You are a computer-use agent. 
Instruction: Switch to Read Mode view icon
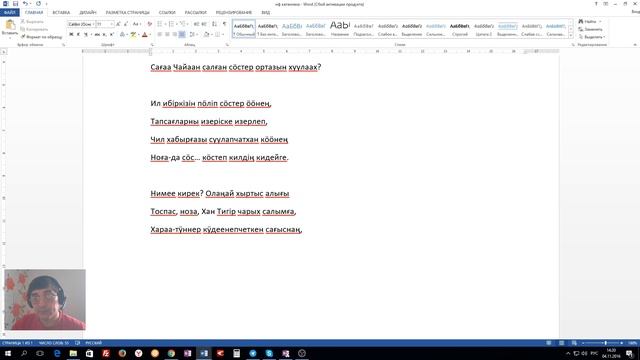tap(549, 343)
